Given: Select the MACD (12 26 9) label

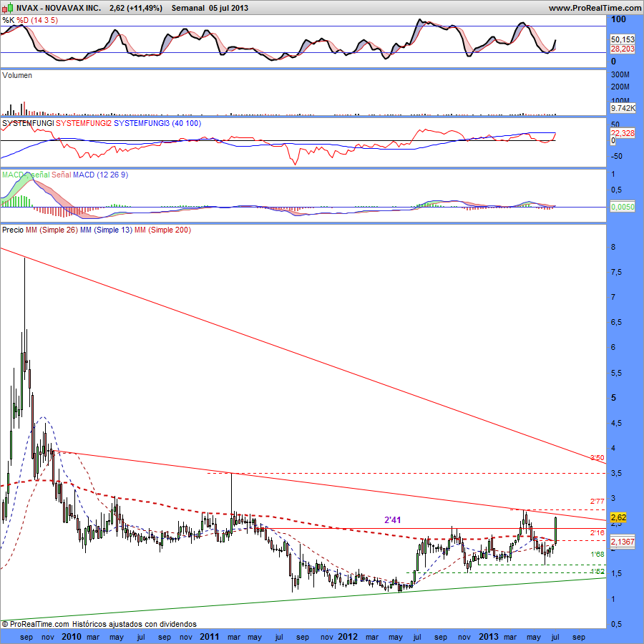Looking at the screenshot, I should pyautogui.click(x=101, y=175).
